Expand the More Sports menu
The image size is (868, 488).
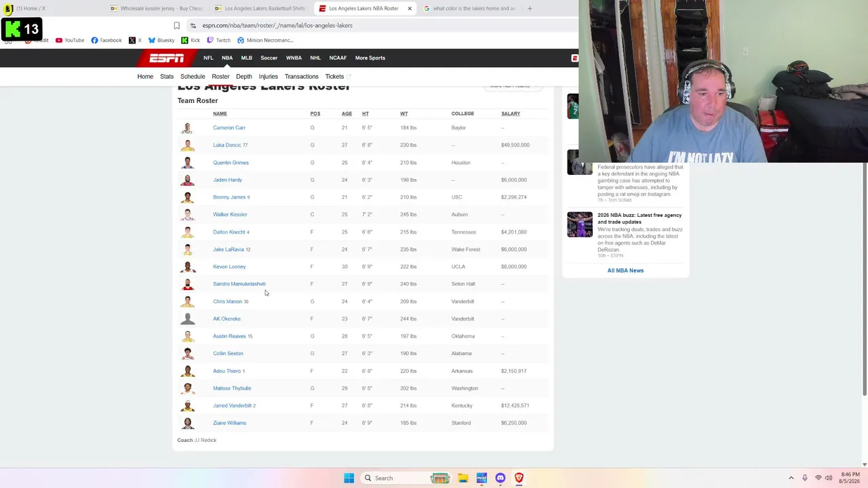pyautogui.click(x=370, y=58)
